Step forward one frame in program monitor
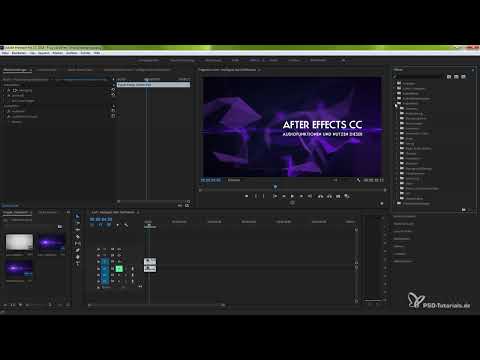Viewport: 480px width, 360px height. (x=301, y=196)
